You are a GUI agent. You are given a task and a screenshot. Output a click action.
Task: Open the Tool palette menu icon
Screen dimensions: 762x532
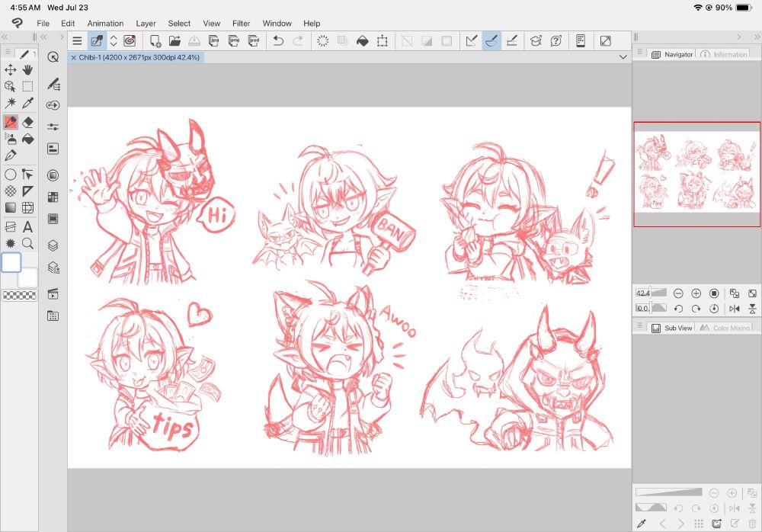click(8, 52)
